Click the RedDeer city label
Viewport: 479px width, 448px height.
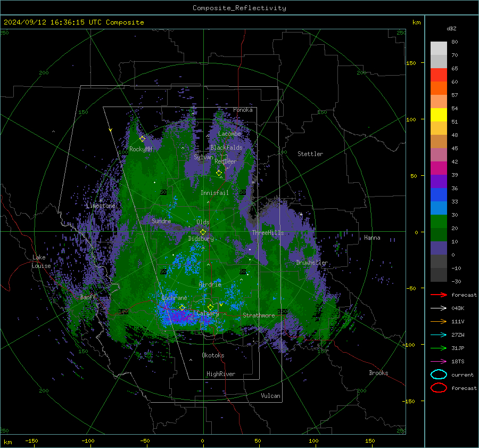pos(226,161)
